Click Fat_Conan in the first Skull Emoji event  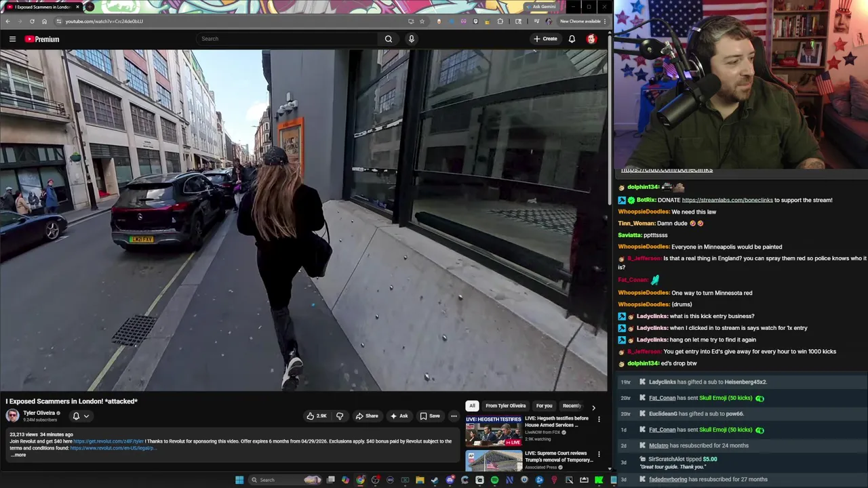point(663,398)
